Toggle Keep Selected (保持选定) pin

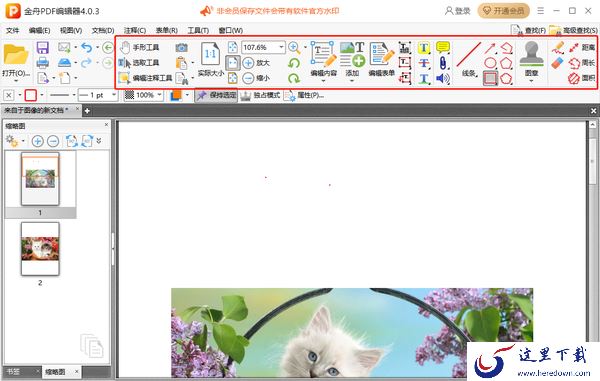(x=216, y=95)
